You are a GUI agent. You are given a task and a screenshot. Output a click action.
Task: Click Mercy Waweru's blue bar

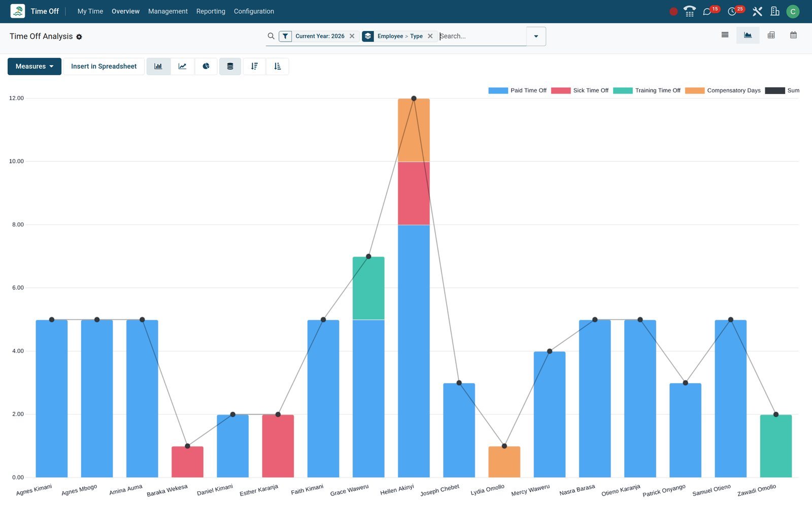point(550,415)
